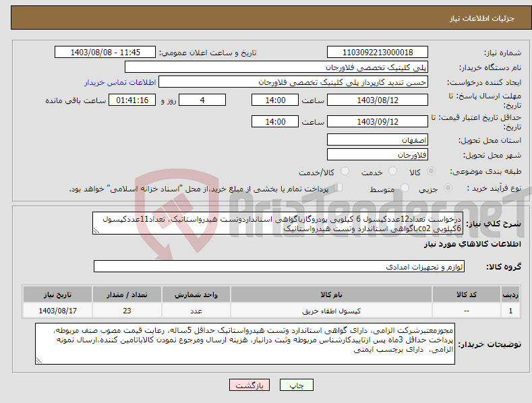Click the واحد شمارش column header
532x403 pixels.
coord(196,294)
